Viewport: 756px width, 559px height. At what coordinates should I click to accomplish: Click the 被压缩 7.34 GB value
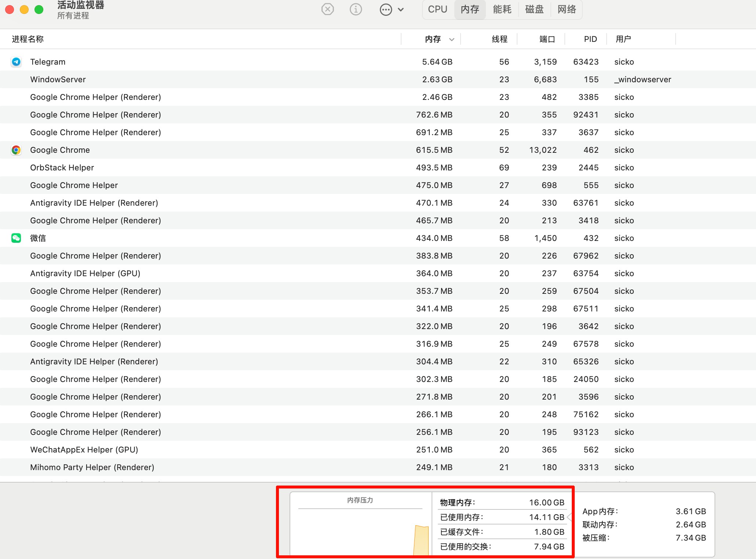pyautogui.click(x=691, y=538)
